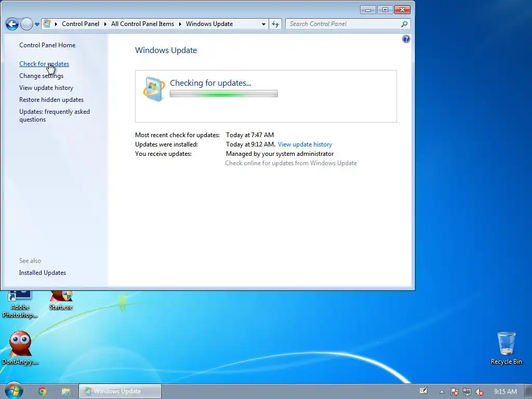Click the Back navigation arrow button
532x399 pixels.
(12, 24)
